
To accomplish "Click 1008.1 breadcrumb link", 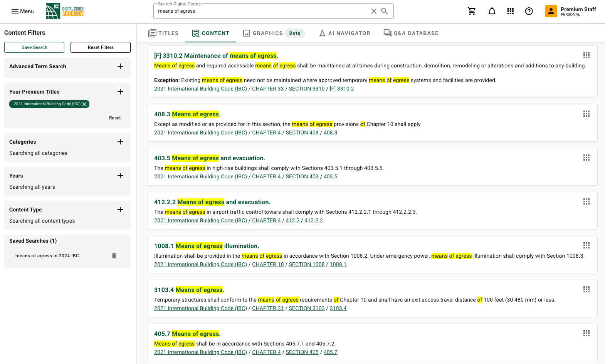I will point(338,264).
